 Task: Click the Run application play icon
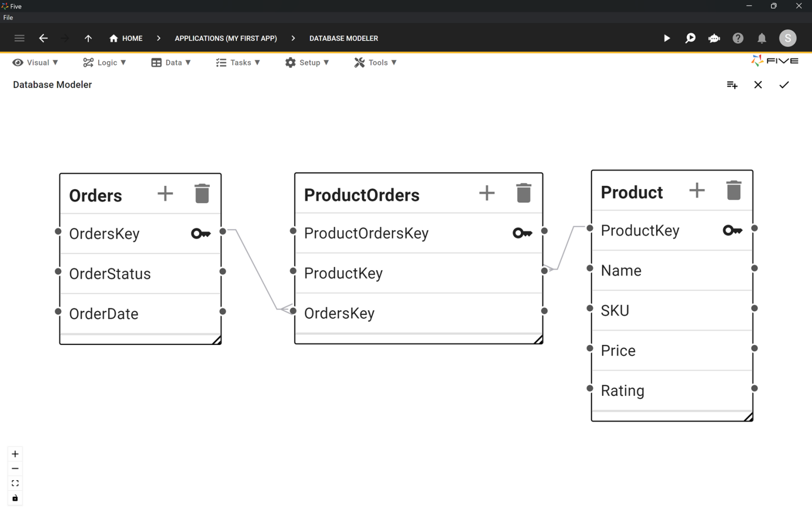click(667, 38)
